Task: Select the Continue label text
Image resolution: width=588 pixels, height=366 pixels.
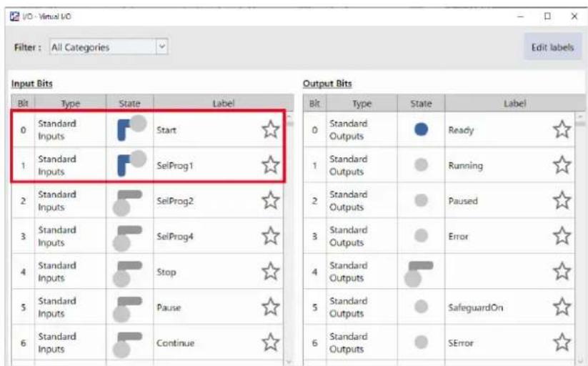Action: pyautogui.click(x=176, y=342)
